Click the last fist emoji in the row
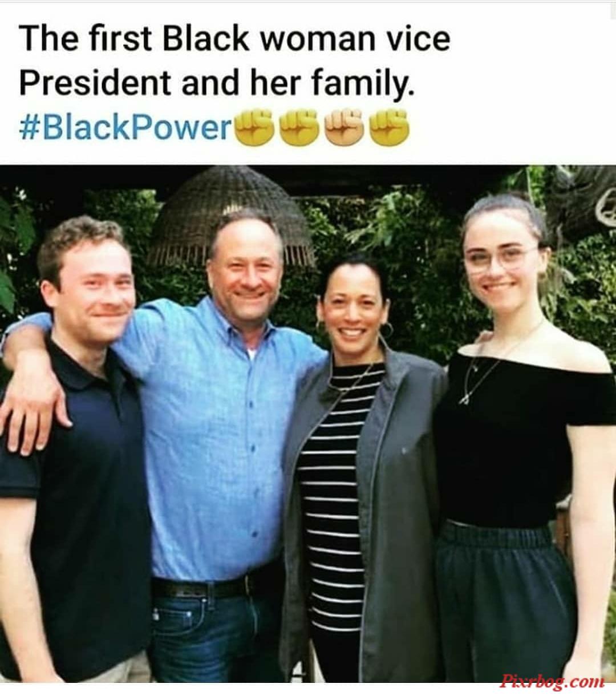Screen dimensions: 616x700 click(390, 127)
